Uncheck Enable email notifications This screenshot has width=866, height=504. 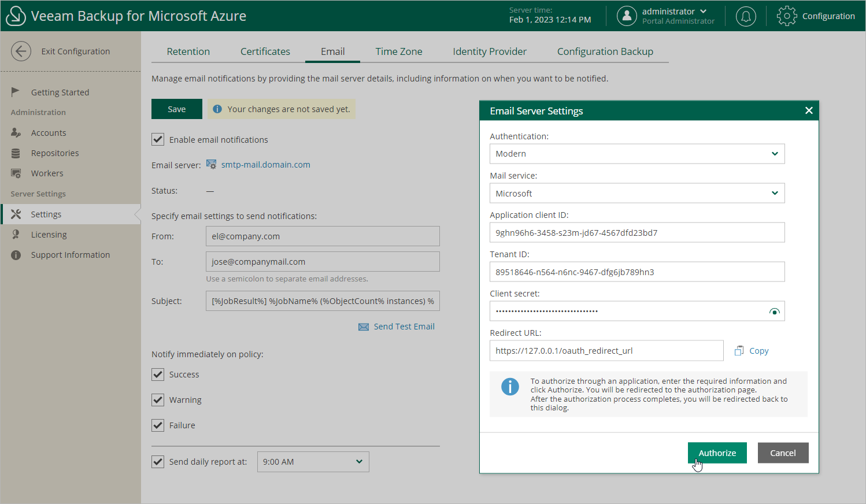pyautogui.click(x=158, y=140)
